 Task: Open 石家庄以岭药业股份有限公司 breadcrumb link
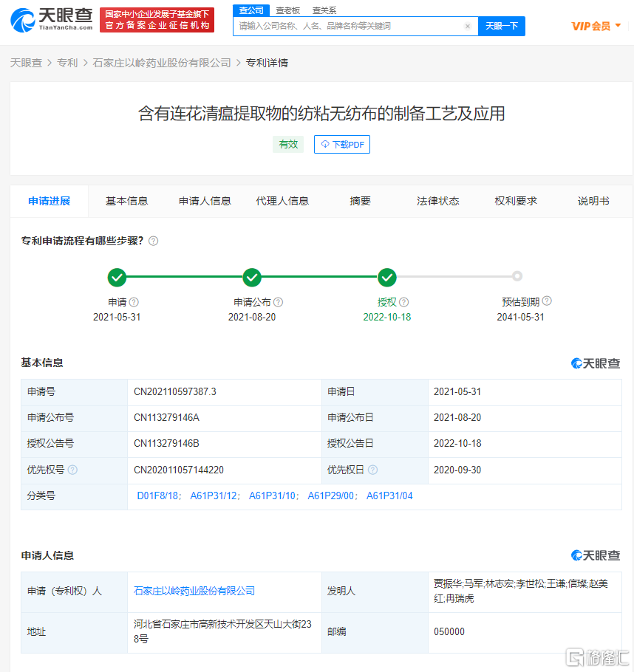tap(162, 63)
